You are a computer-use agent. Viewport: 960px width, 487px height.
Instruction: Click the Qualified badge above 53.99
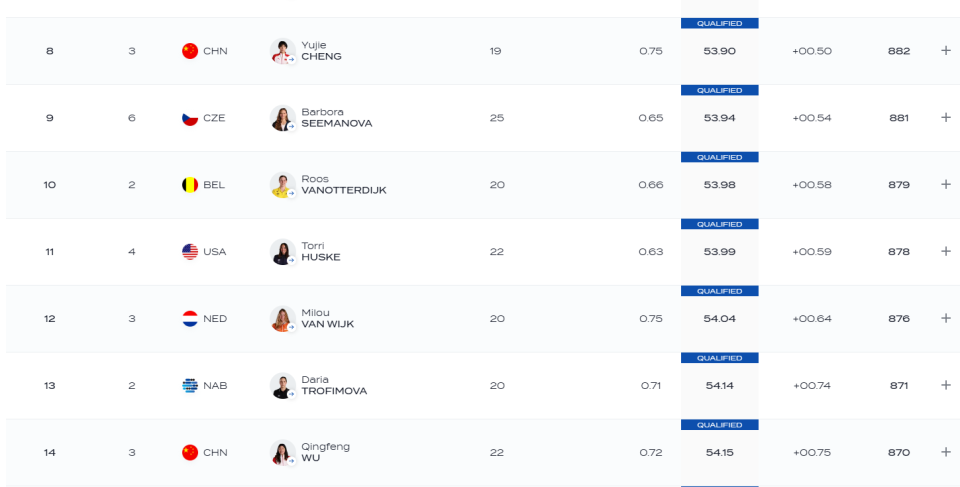[719, 224]
